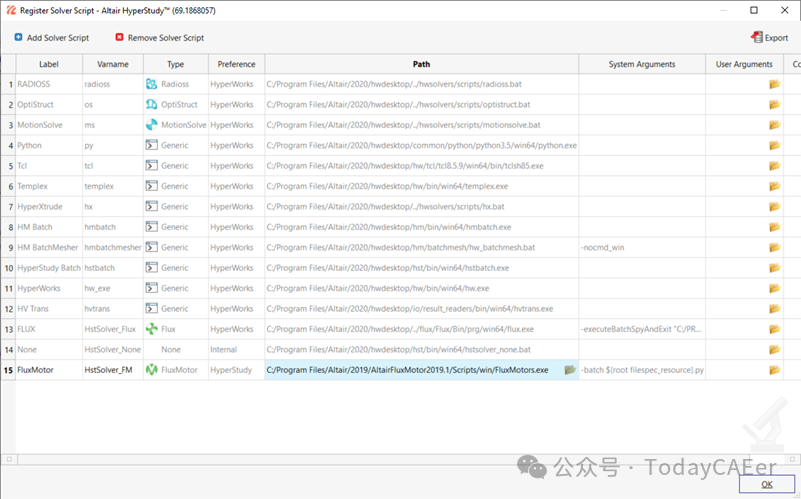Viewport: 801px width, 499px height.
Task: Open folder browse icon for HM BatchMesher row
Action: pos(774,248)
